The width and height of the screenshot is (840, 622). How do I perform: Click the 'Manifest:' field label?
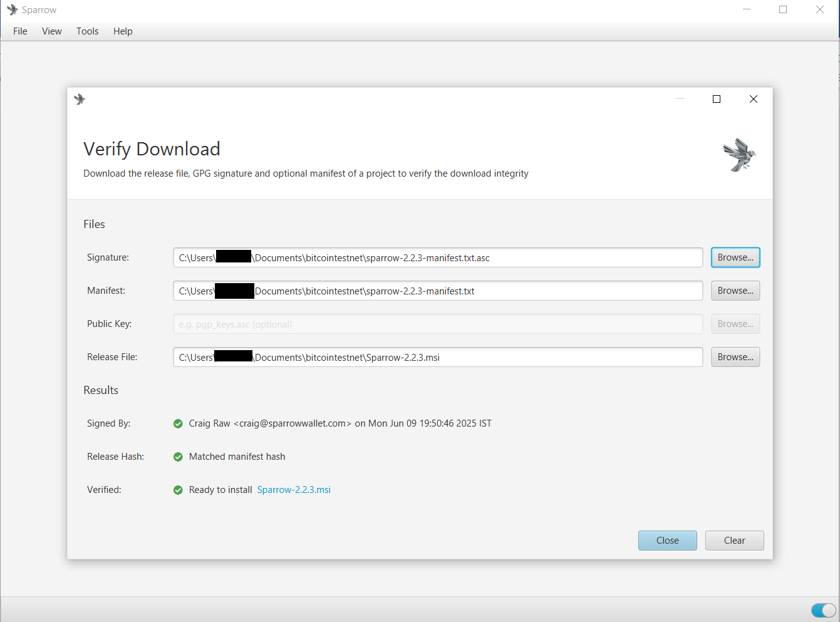[106, 291]
